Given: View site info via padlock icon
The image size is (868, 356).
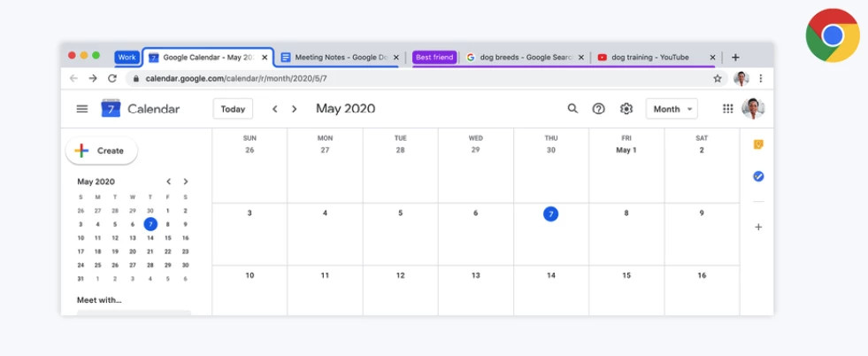Looking at the screenshot, I should pos(136,79).
